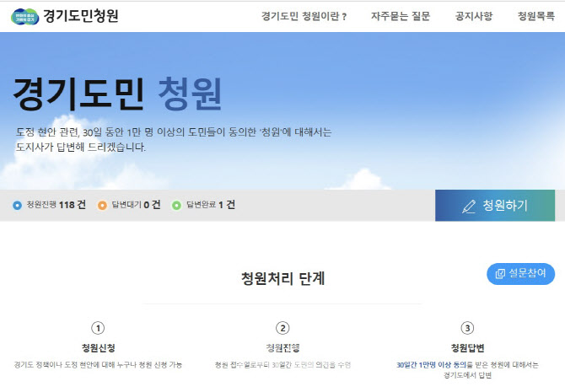
Task: Select the 청원답변 step title
Action: click(x=467, y=348)
